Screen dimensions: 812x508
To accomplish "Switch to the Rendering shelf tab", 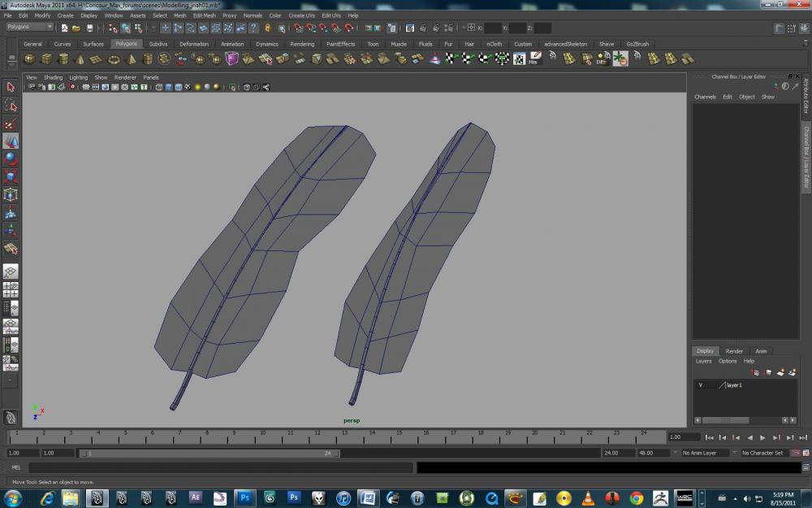I will coord(302,44).
